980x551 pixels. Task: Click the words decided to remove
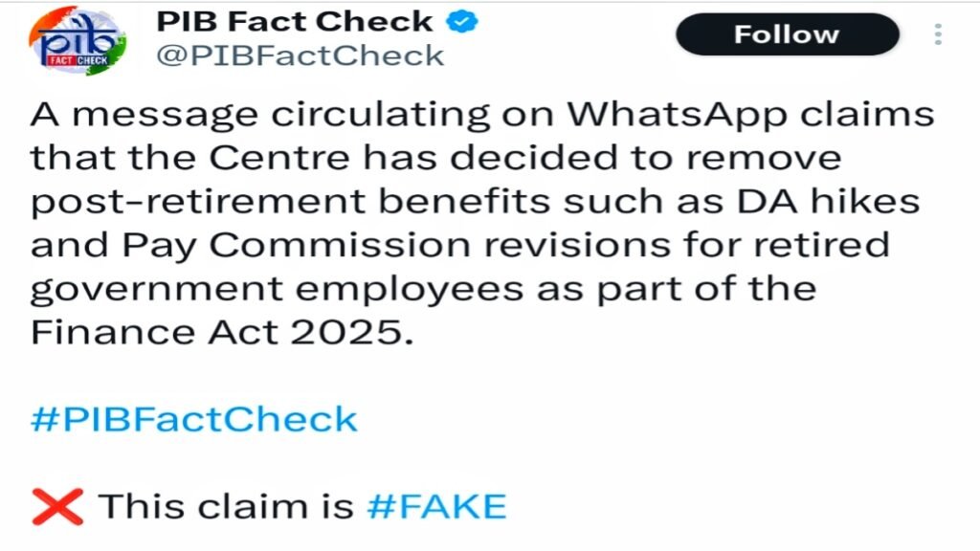646,158
